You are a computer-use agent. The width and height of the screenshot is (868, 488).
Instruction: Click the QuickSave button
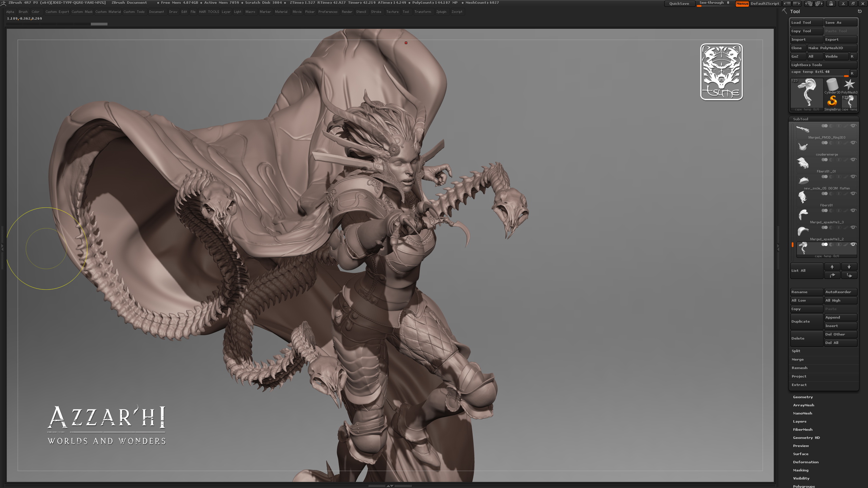point(679,4)
